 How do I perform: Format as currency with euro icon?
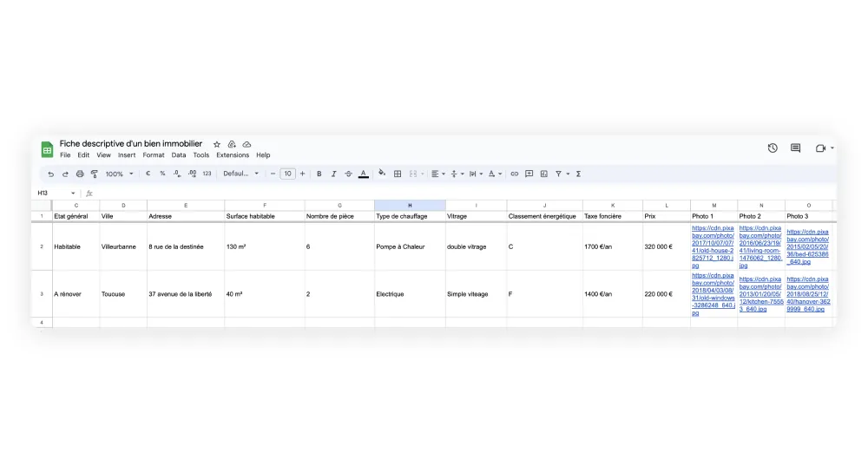(x=148, y=174)
